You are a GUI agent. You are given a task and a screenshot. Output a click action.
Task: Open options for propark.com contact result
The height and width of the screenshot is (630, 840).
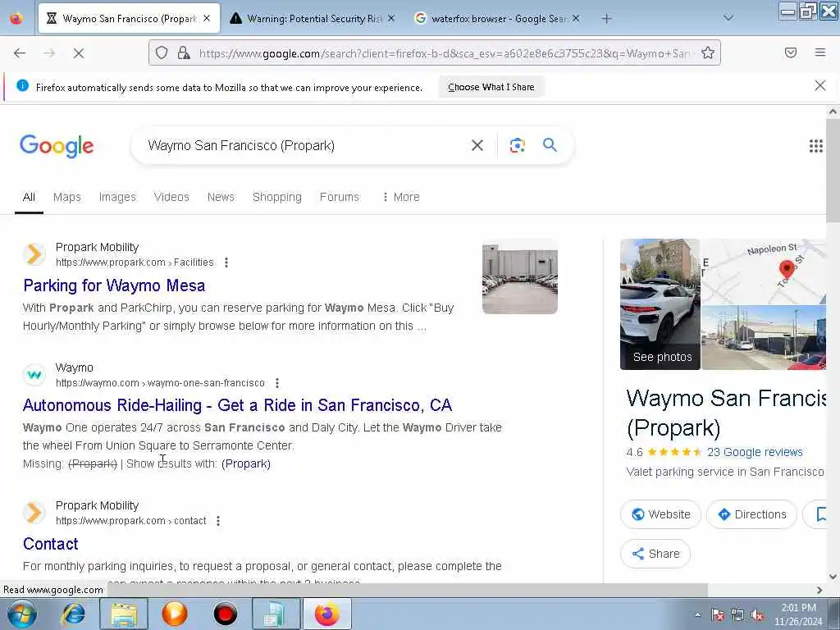(218, 521)
